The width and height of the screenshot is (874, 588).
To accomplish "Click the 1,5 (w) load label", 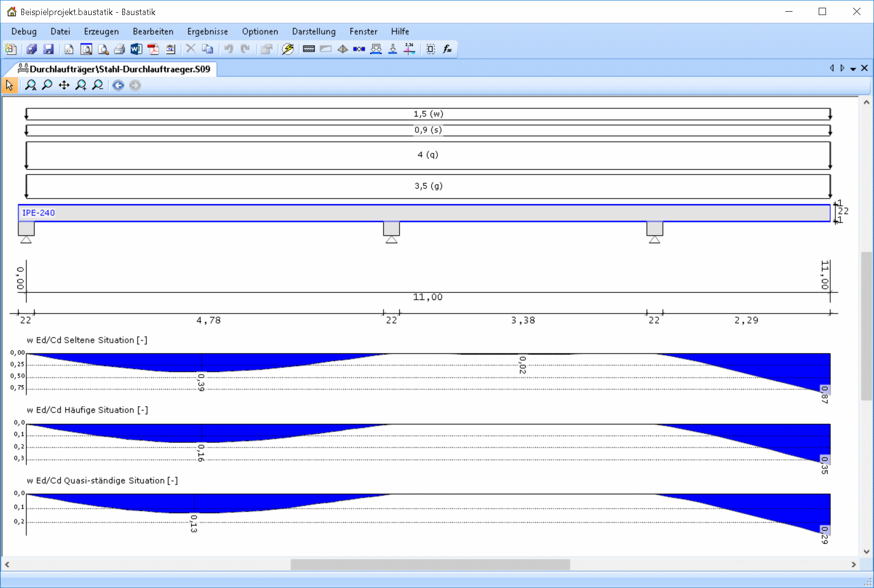I will click(428, 114).
